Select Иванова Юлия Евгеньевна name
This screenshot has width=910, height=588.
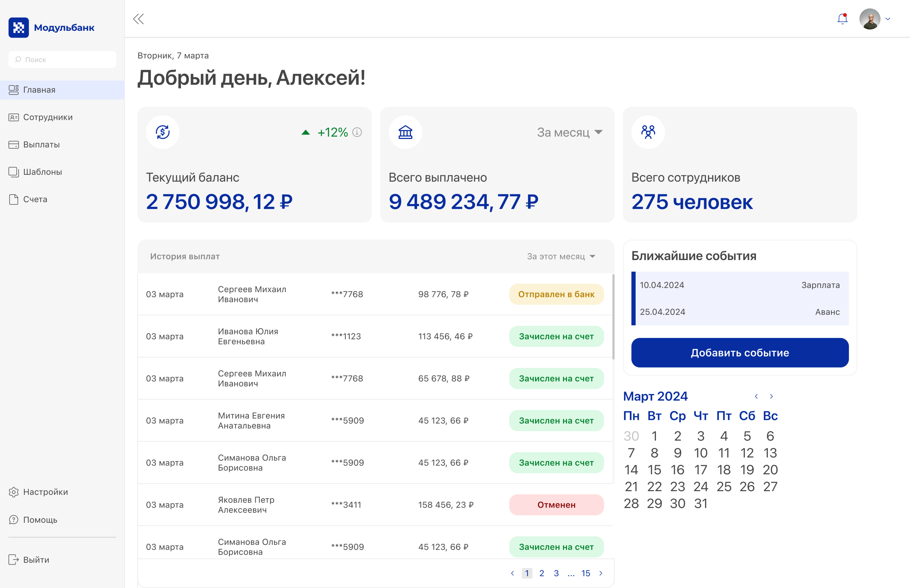tap(248, 336)
